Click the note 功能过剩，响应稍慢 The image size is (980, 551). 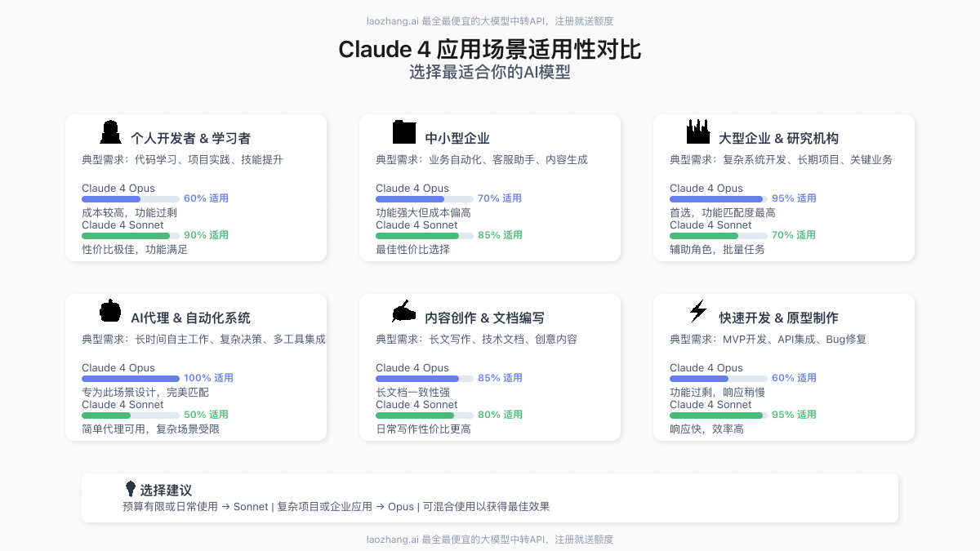[x=717, y=393]
